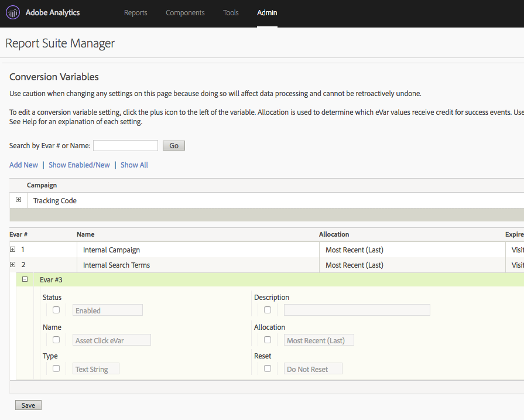
Task: Check the Reset checkbox
Action: pos(267,368)
